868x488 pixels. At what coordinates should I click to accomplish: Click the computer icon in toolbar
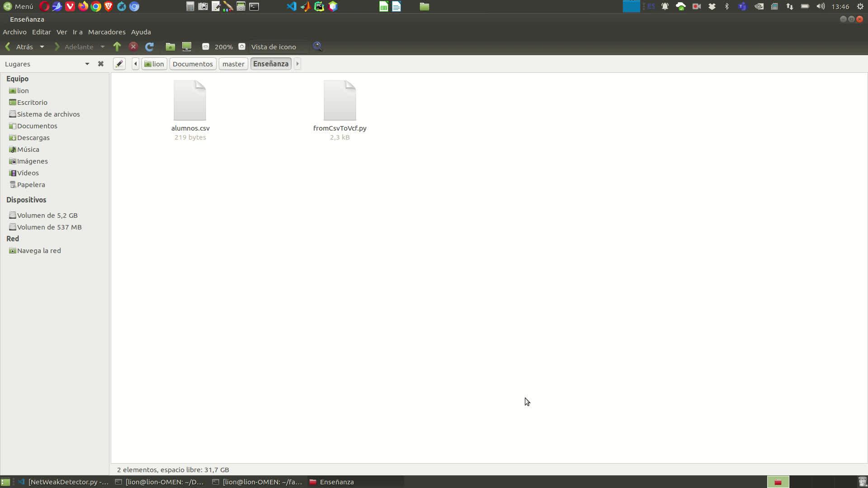coord(187,47)
